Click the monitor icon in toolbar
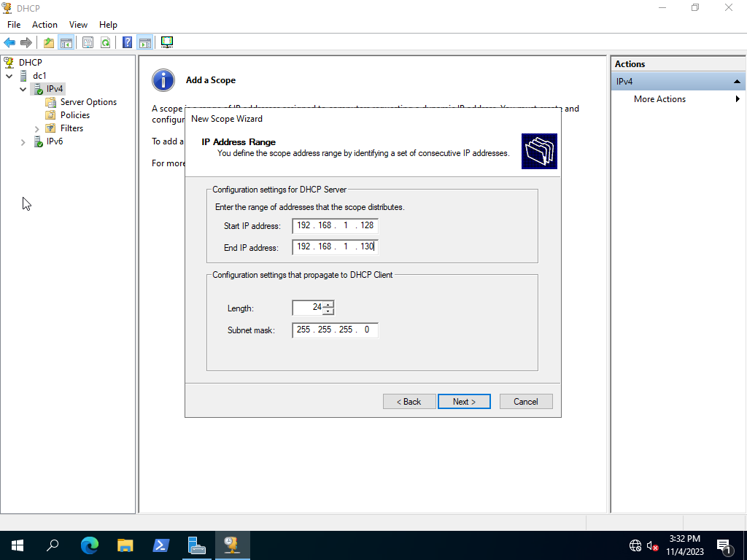 click(167, 42)
